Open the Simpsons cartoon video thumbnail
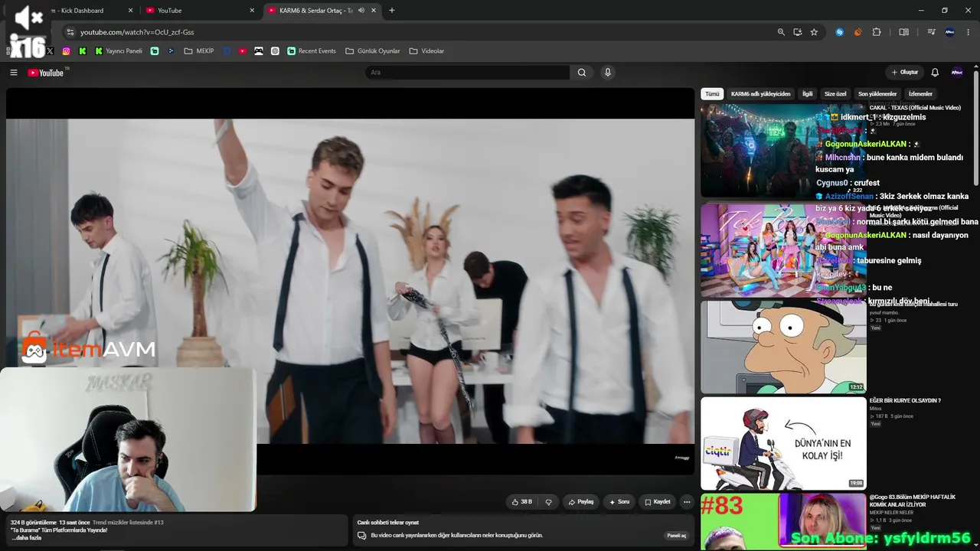The height and width of the screenshot is (551, 980). click(x=783, y=347)
